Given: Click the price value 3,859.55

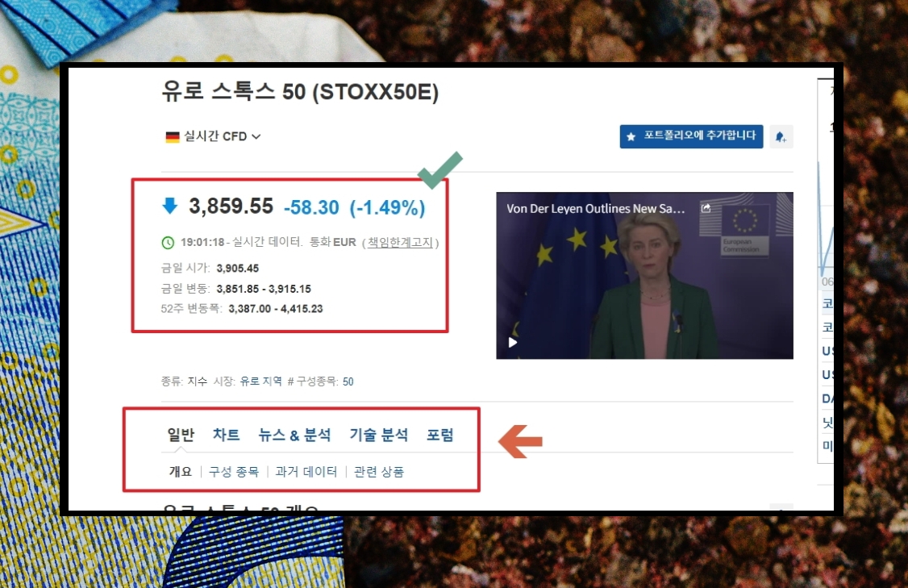Looking at the screenshot, I should pos(231,206).
